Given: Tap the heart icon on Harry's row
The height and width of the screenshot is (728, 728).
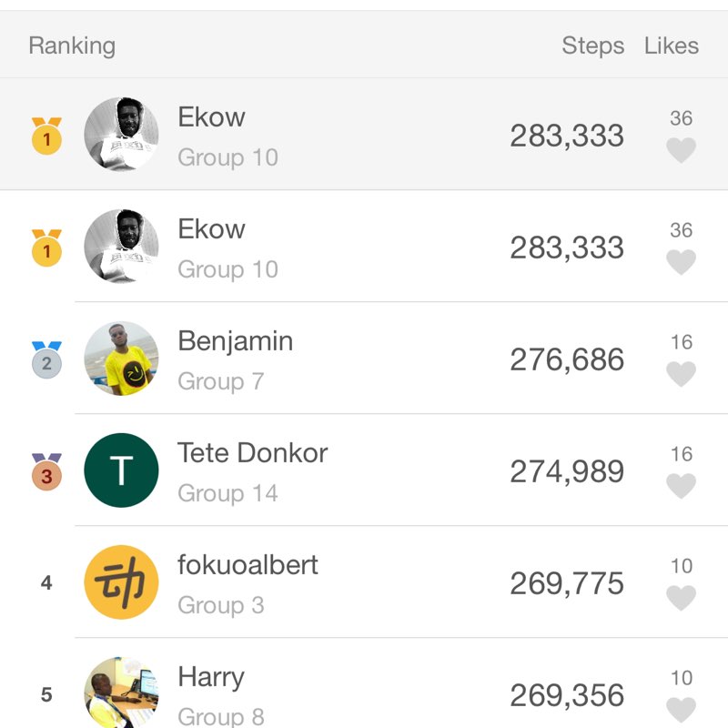Looking at the screenshot, I should [x=681, y=710].
